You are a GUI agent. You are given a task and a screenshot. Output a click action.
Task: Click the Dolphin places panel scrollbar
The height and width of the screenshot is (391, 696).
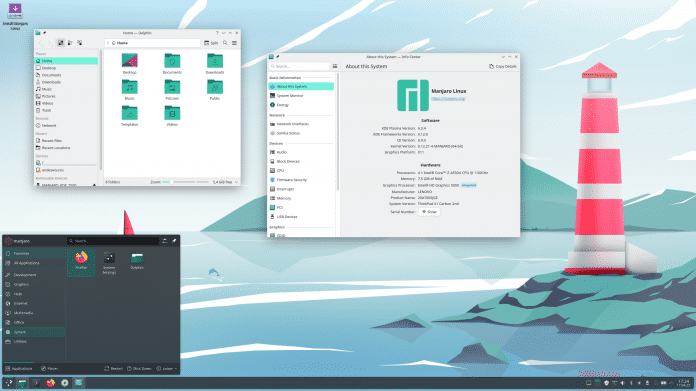(100, 111)
